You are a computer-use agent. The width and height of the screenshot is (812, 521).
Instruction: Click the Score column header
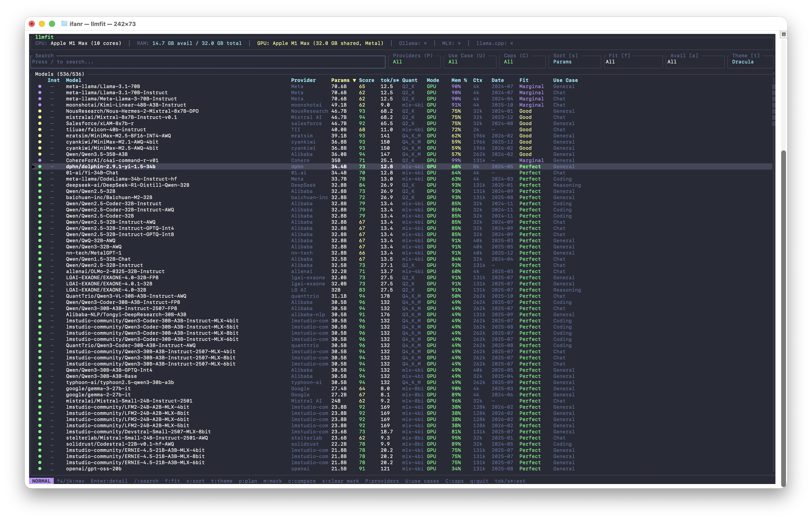tap(367, 81)
